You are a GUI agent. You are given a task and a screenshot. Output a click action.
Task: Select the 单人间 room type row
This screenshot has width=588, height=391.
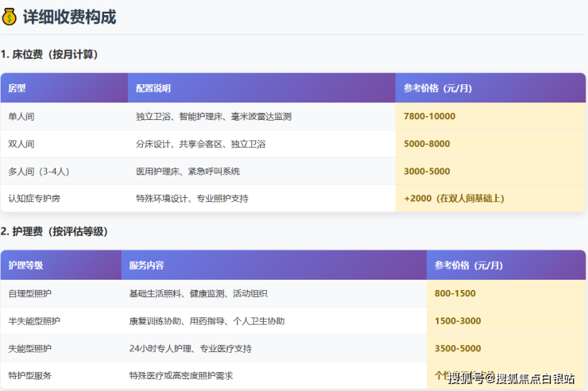pyautogui.click(x=21, y=117)
